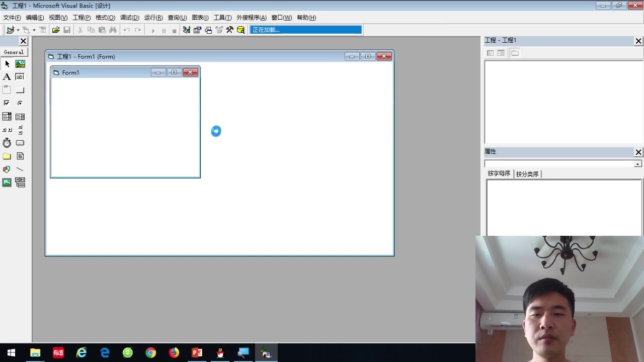The height and width of the screenshot is (362, 644).
Task: Select the Data control tool
Action: 20,183
